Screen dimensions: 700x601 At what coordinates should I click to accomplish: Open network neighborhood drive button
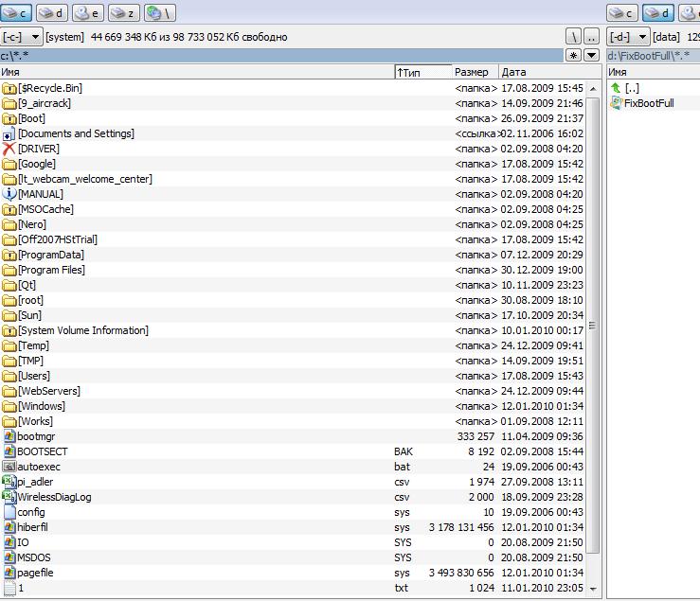click(x=158, y=13)
